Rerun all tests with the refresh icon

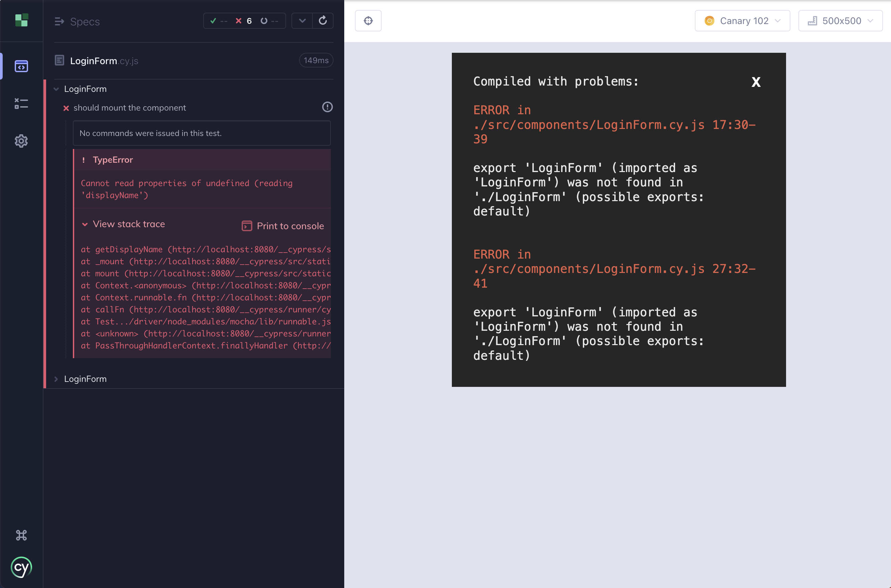coord(323,21)
